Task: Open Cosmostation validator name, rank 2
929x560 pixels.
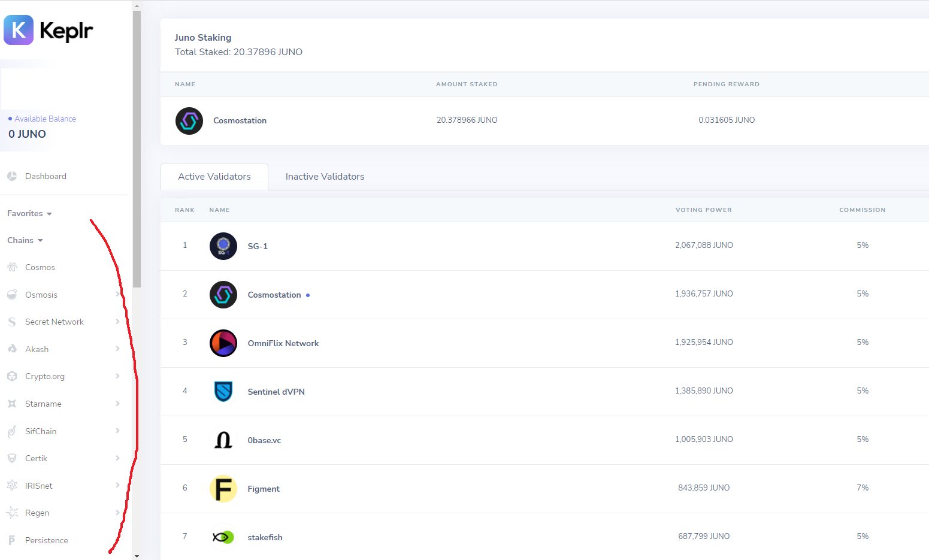Action: pyautogui.click(x=274, y=295)
